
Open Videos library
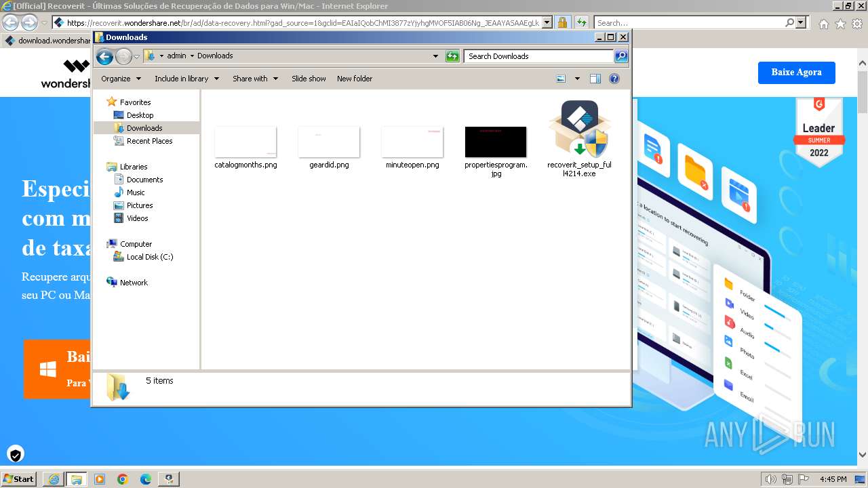pos(137,218)
